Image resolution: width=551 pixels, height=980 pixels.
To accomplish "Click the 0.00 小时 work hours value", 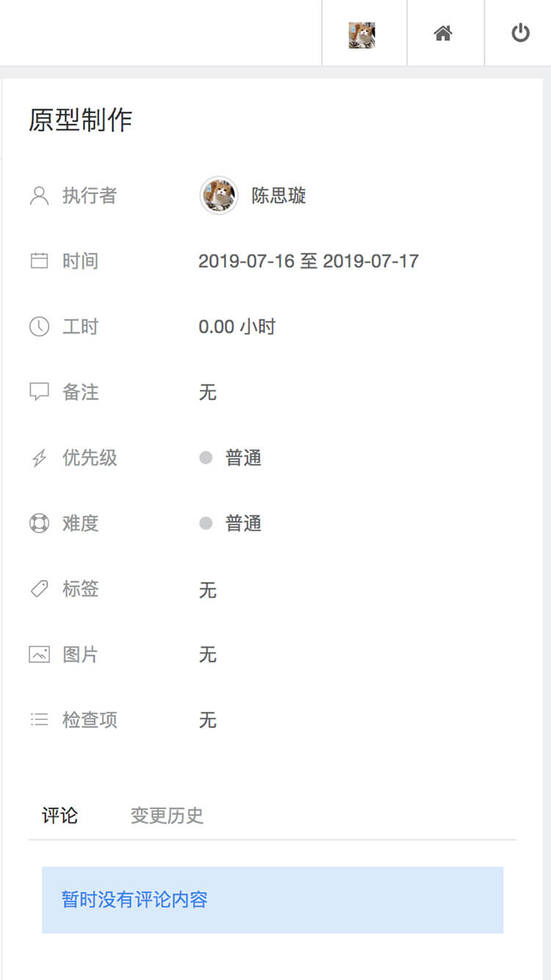I will (x=237, y=327).
